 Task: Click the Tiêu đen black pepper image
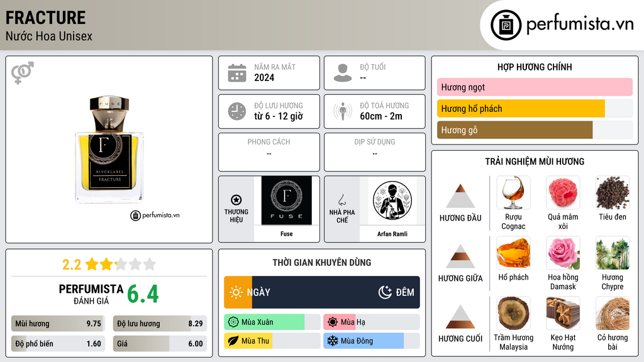(x=613, y=193)
